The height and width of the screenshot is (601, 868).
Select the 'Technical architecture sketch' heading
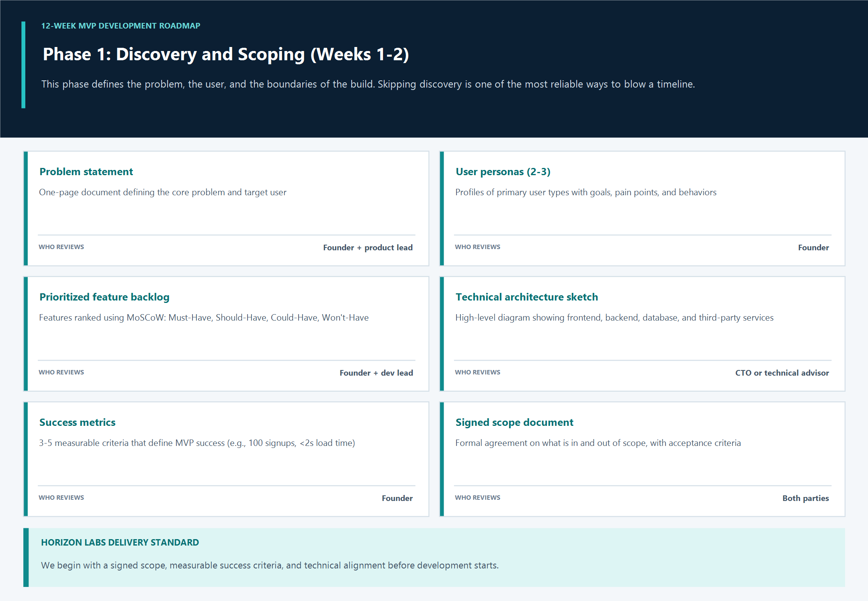coord(527,297)
